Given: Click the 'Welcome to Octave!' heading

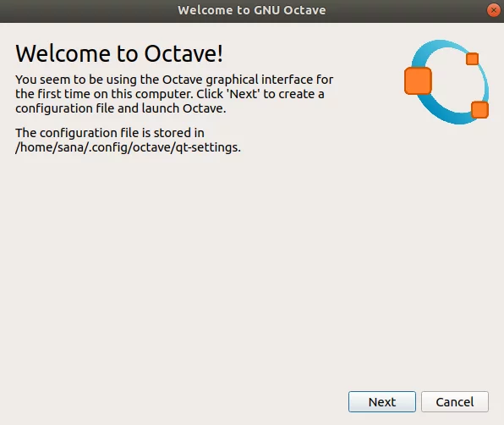Looking at the screenshot, I should click(x=119, y=53).
